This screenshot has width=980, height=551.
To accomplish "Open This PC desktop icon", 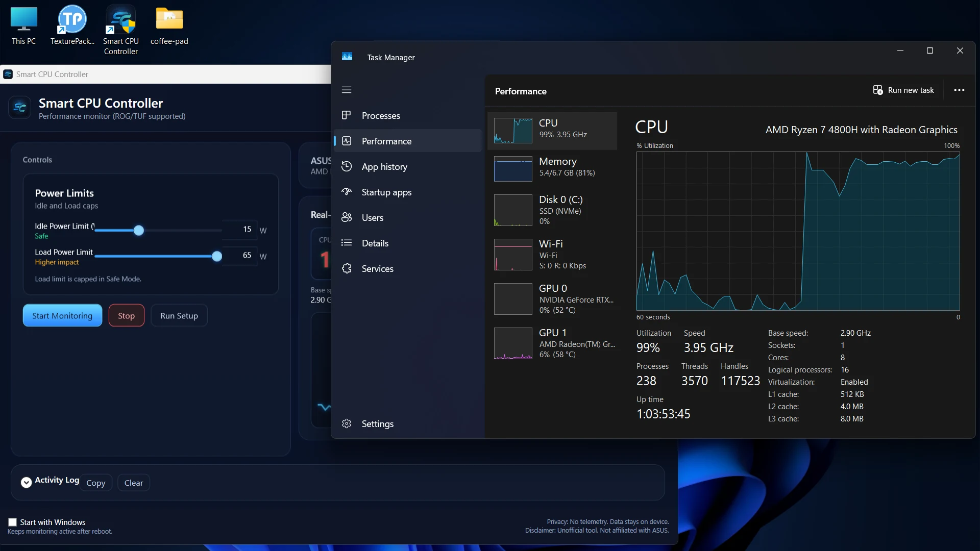I will pyautogui.click(x=23, y=26).
